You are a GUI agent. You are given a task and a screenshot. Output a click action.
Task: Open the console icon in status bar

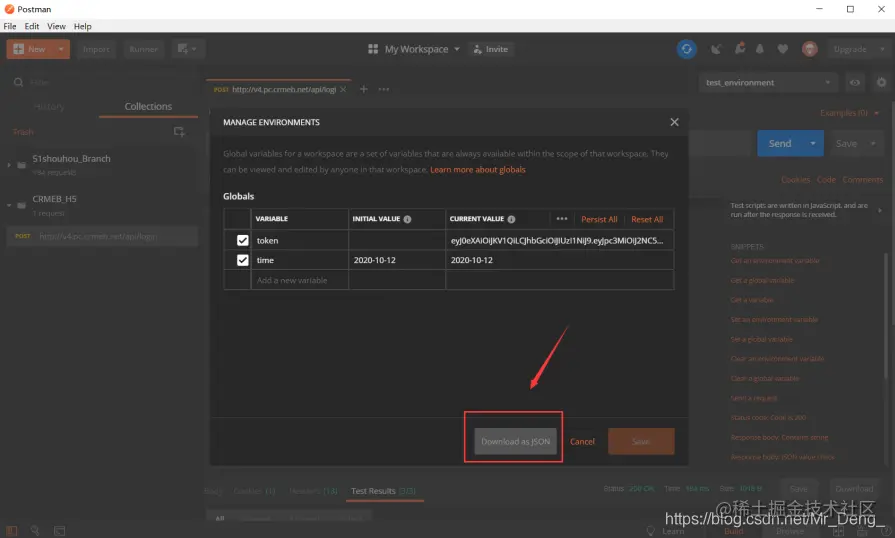[x=59, y=531]
